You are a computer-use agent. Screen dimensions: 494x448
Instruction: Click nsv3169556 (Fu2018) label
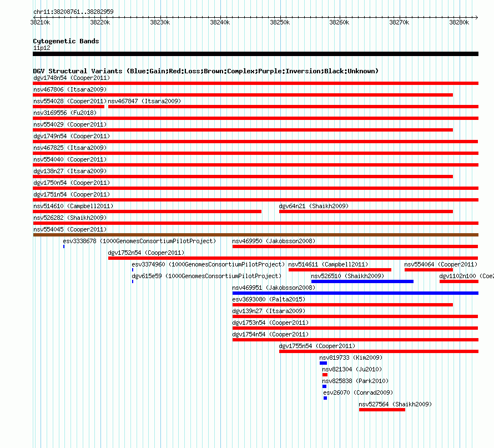coord(65,113)
